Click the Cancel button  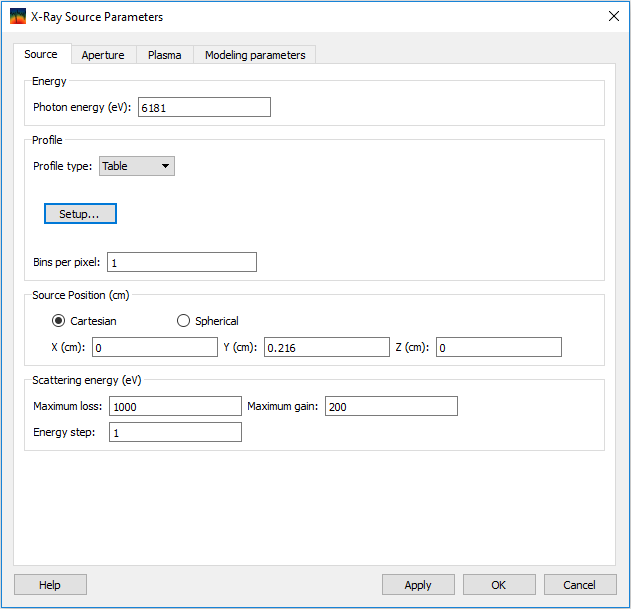pyautogui.click(x=579, y=585)
